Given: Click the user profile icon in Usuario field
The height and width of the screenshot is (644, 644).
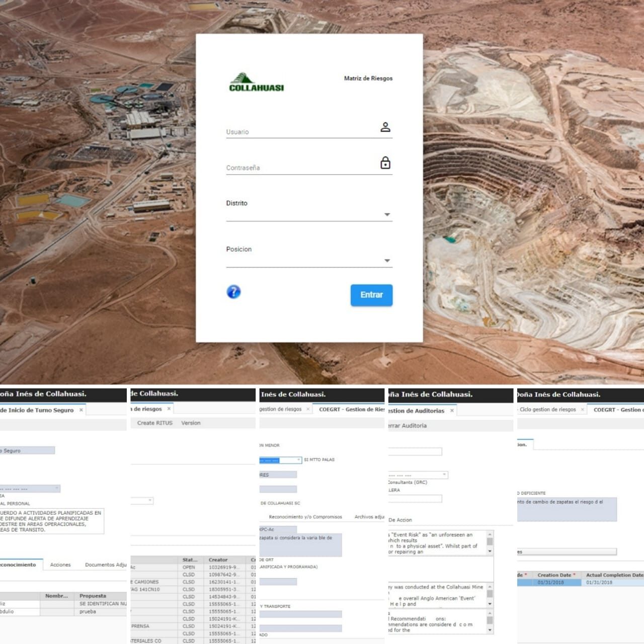Looking at the screenshot, I should tap(385, 127).
